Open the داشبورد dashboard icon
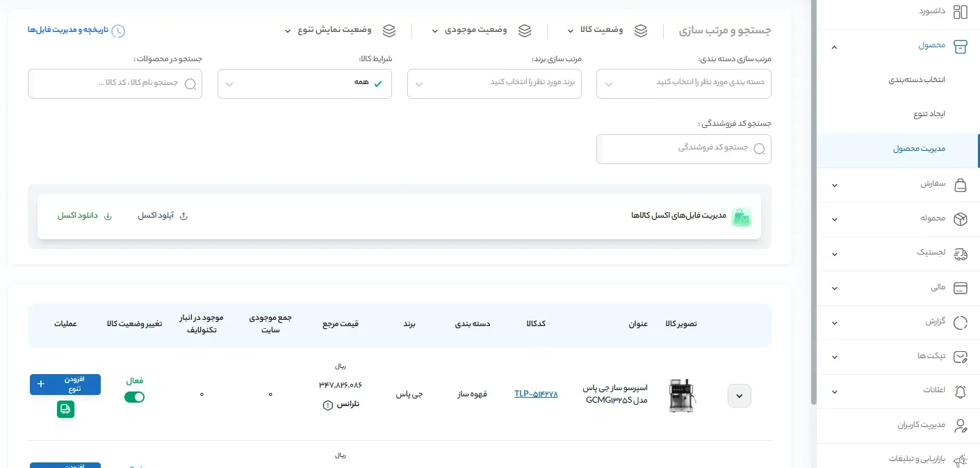The image size is (980, 468). coord(960,12)
